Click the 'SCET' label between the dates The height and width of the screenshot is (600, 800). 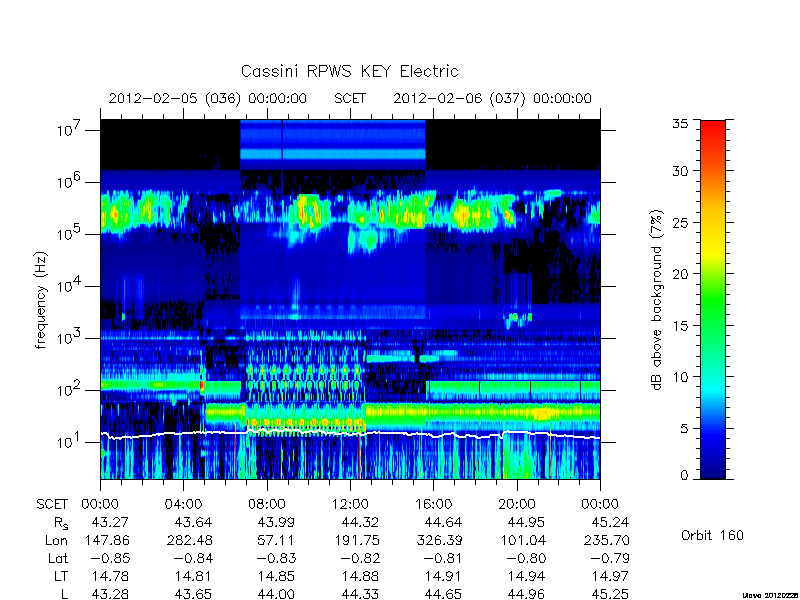click(x=350, y=98)
